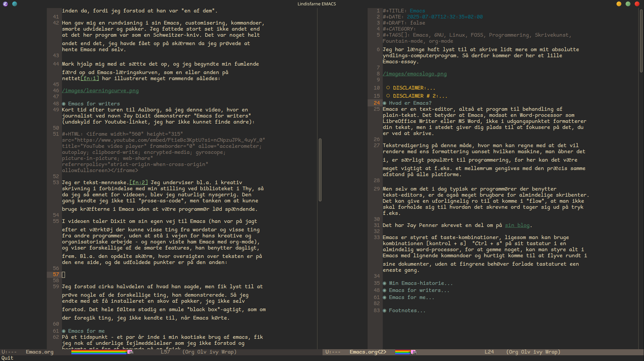The height and width of the screenshot is (361, 644).
Task: Click the 'U:---' status in right mode line
Action: click(333, 352)
